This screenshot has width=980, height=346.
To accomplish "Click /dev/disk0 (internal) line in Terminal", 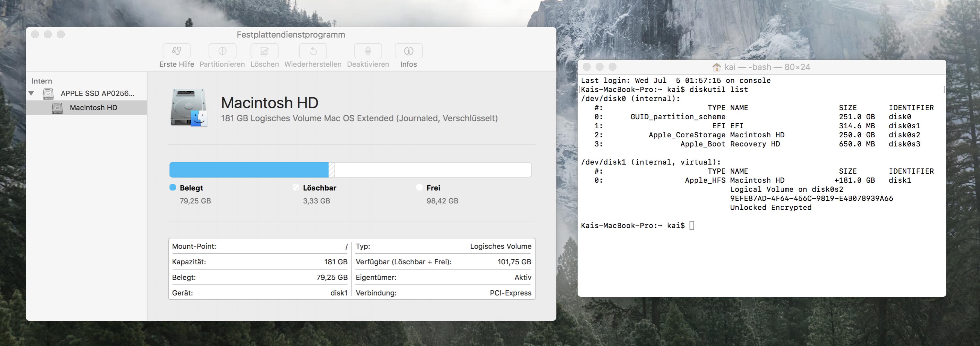I will click(630, 99).
